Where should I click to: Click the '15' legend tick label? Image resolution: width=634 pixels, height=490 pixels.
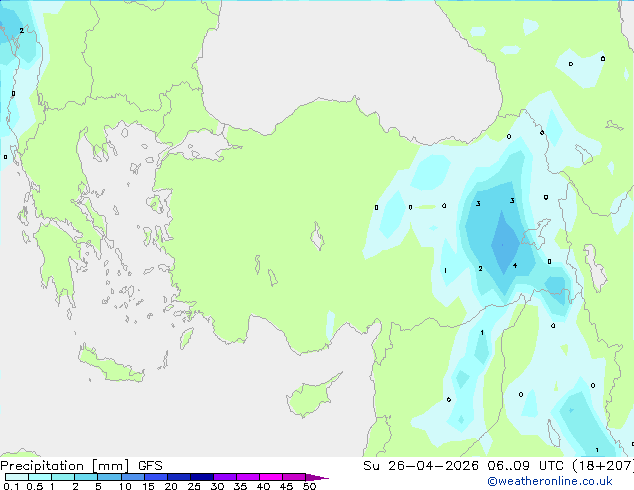148,486
